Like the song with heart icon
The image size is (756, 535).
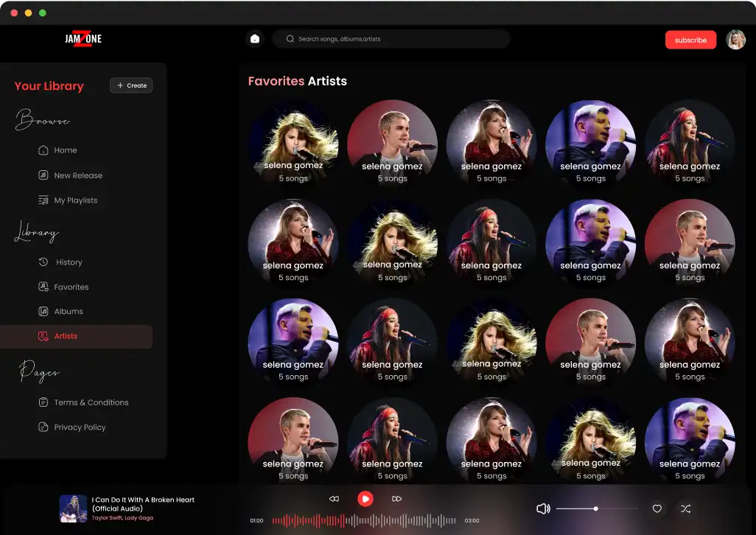coord(657,508)
